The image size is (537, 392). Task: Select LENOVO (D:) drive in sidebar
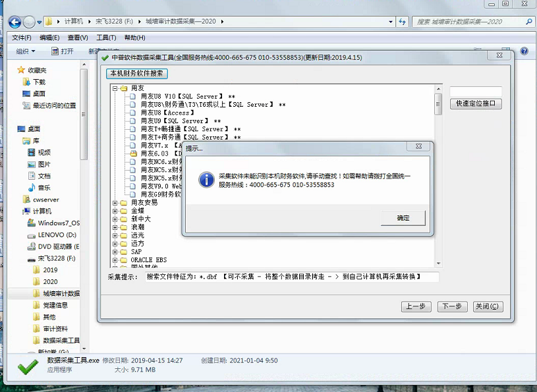point(51,235)
